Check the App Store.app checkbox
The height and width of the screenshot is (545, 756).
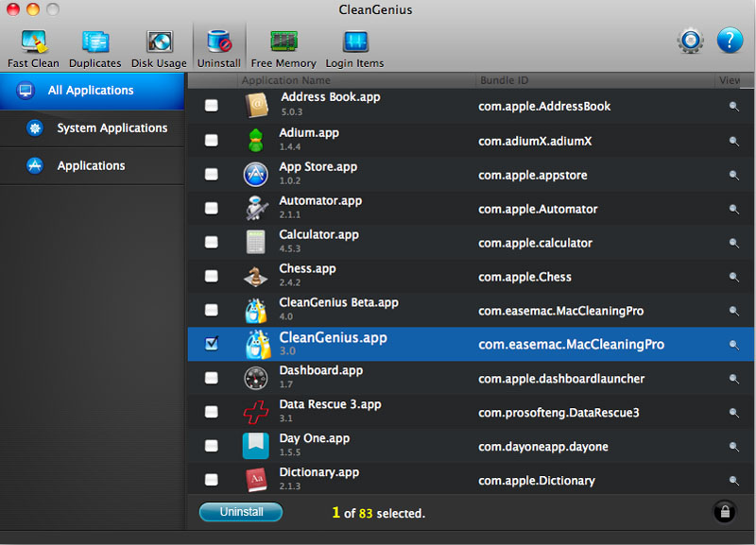(x=211, y=174)
